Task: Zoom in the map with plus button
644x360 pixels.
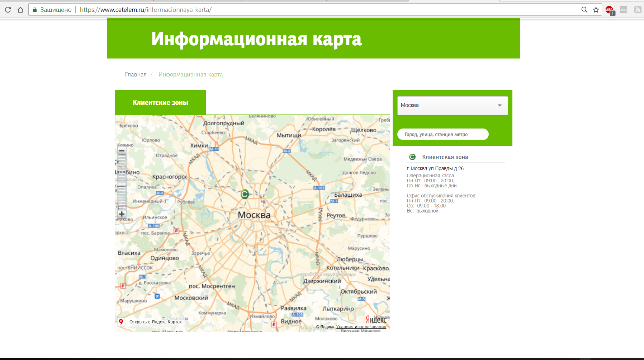Action: tap(122, 214)
